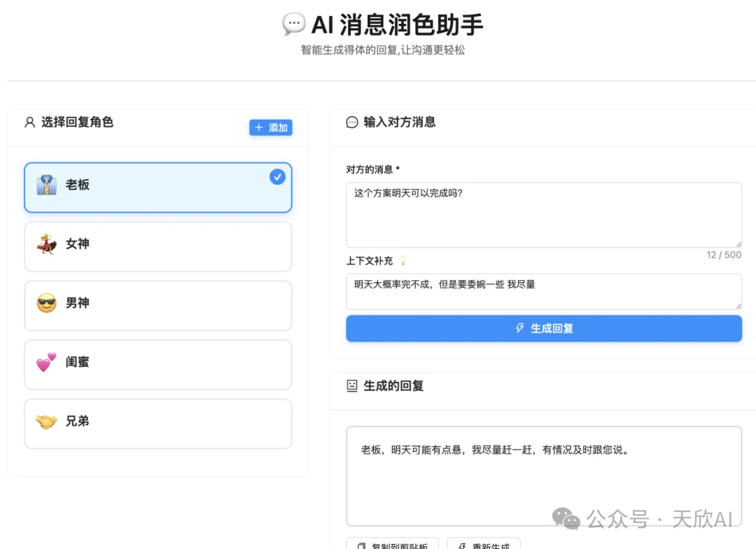Click the sunglasses emoji for 男神

46,303
